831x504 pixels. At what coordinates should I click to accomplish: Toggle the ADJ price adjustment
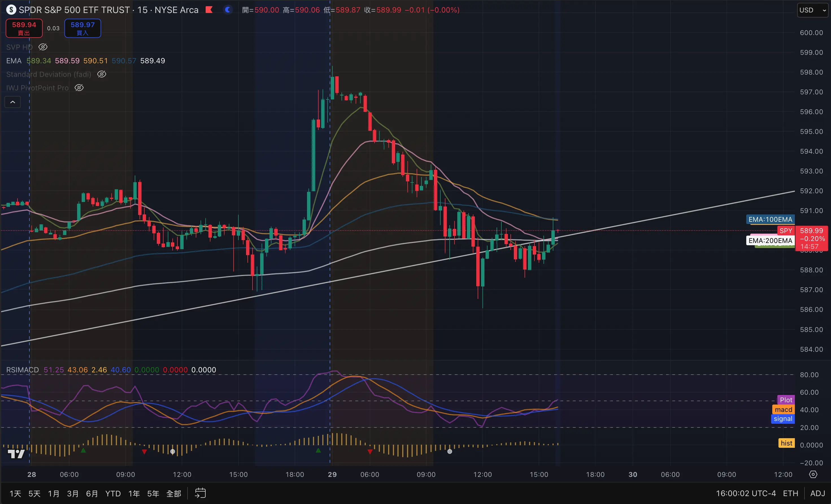[x=817, y=494]
